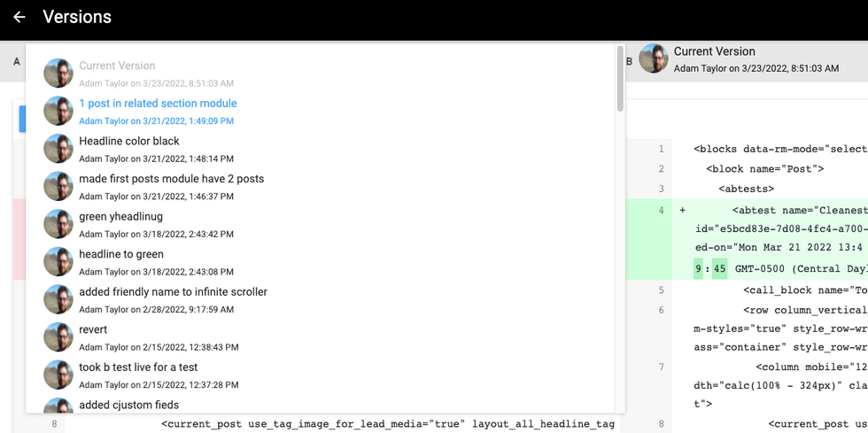Click avatar beside the 'revert' version
868x433 pixels.
58,337
